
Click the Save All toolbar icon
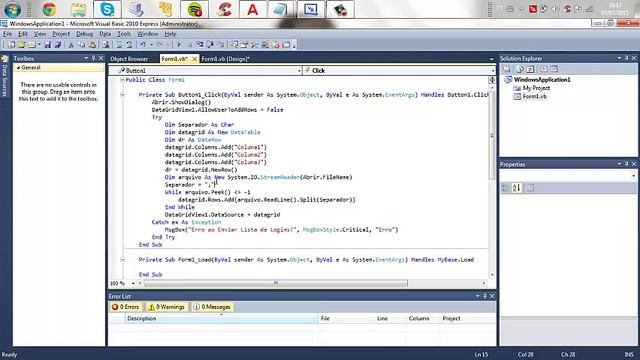(x=58, y=45)
